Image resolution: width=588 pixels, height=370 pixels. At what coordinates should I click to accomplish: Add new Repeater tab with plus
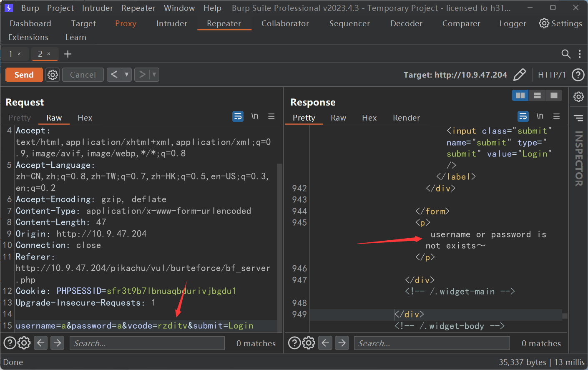click(68, 54)
